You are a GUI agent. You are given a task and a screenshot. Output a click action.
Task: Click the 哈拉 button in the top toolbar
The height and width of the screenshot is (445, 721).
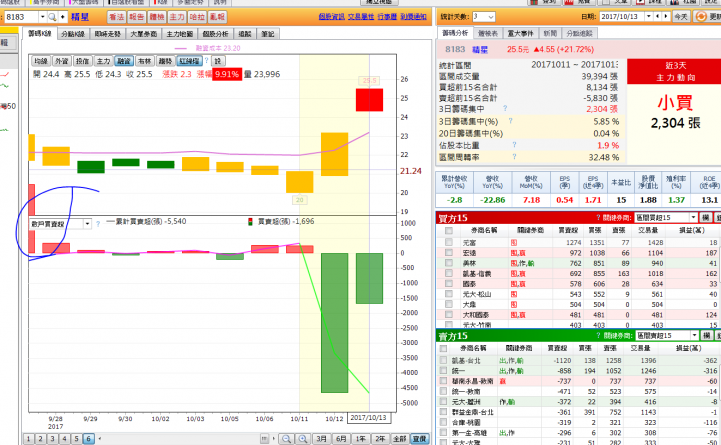tap(197, 17)
